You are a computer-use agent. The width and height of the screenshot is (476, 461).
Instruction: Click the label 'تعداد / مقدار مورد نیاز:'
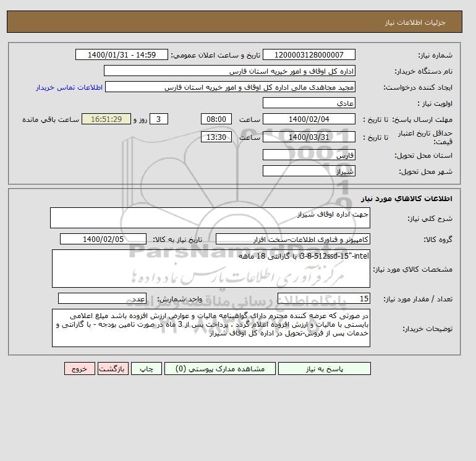pos(418,299)
